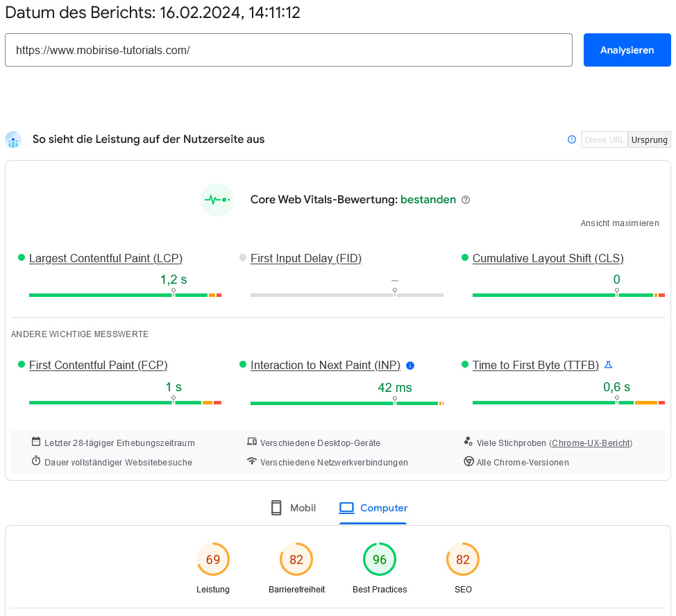Click the Leistung score gauge 69

tap(213, 559)
